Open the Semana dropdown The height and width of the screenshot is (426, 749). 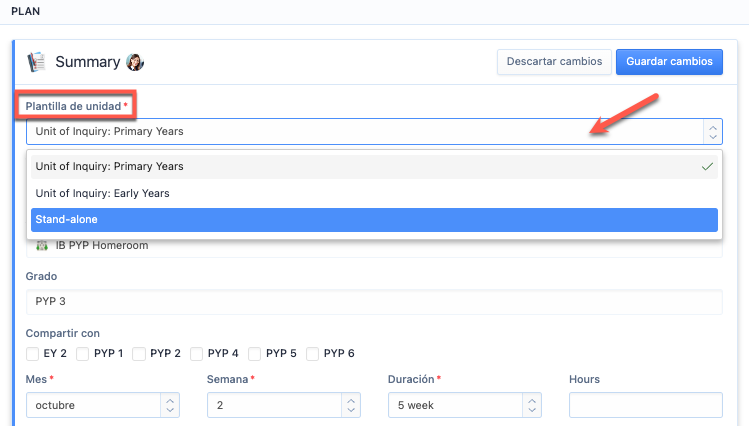283,405
